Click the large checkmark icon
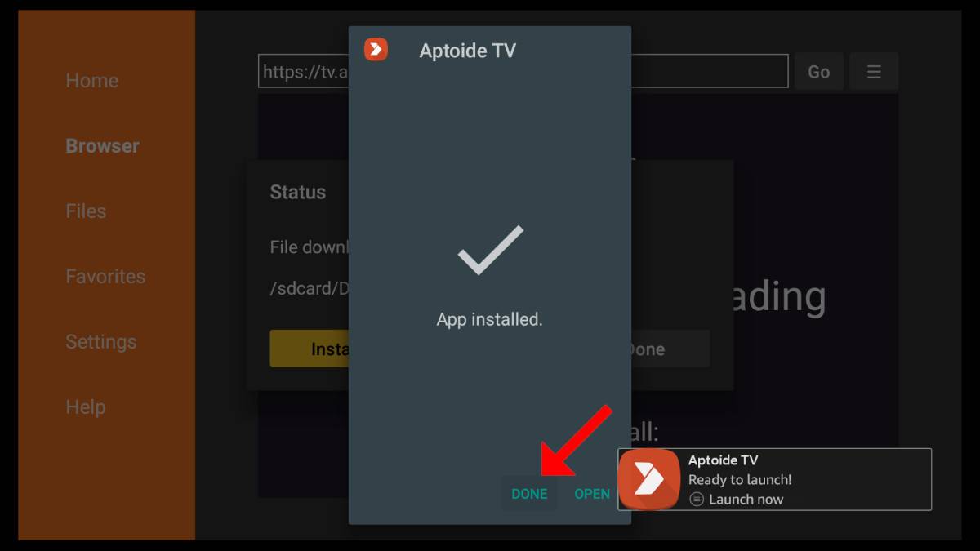Image resolution: width=980 pixels, height=551 pixels. point(490,250)
